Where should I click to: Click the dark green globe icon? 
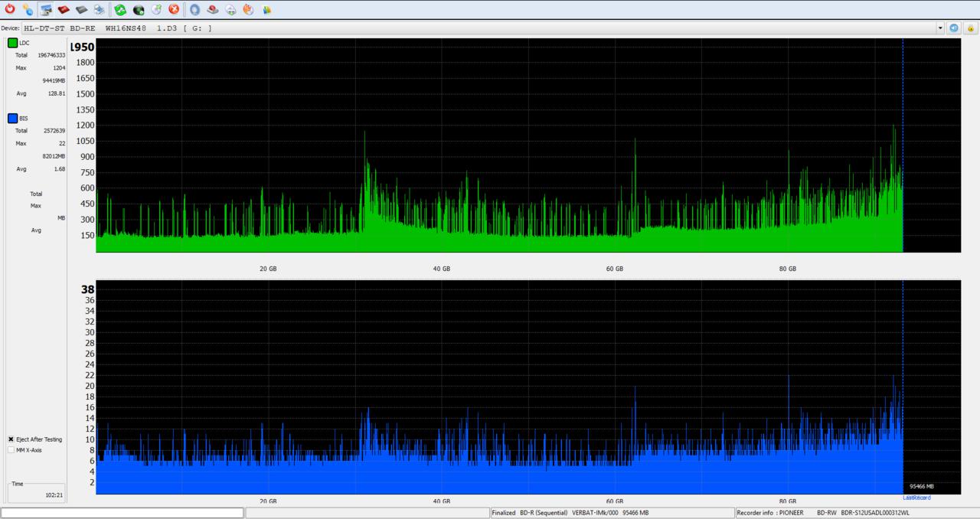pyautogui.click(x=139, y=9)
